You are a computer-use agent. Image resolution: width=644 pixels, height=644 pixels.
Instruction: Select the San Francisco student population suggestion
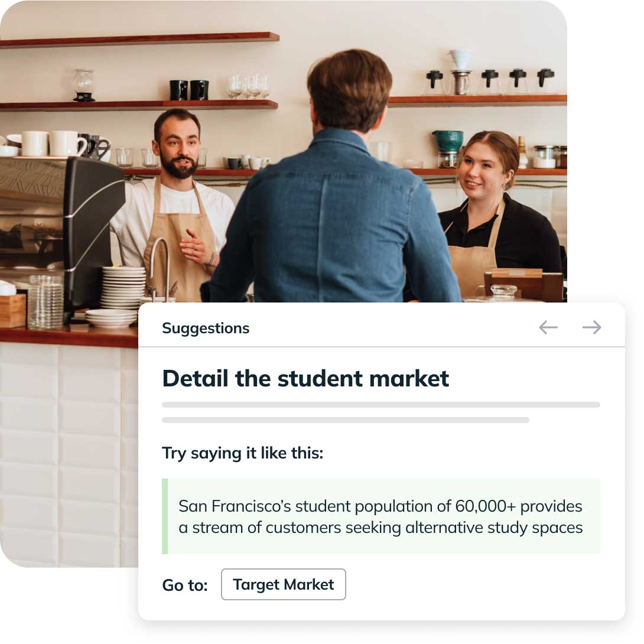tap(381, 516)
